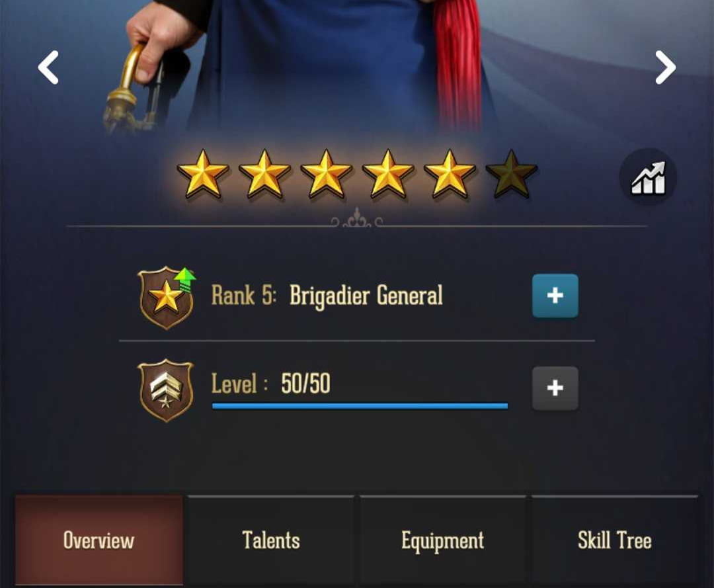Open the stats growth chart icon

tap(648, 177)
